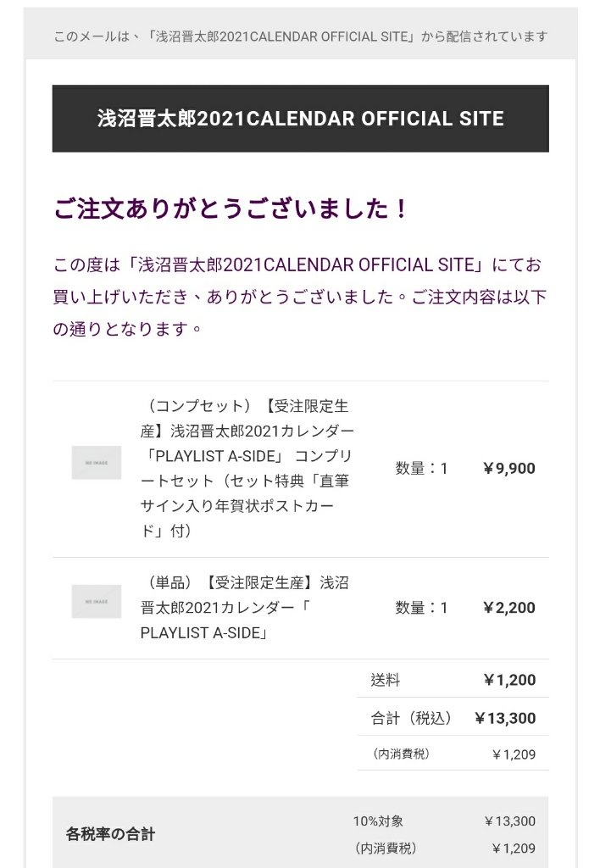Click the 合計（税込）total label
Viewport: 600px width, 868px height.
[x=411, y=718]
